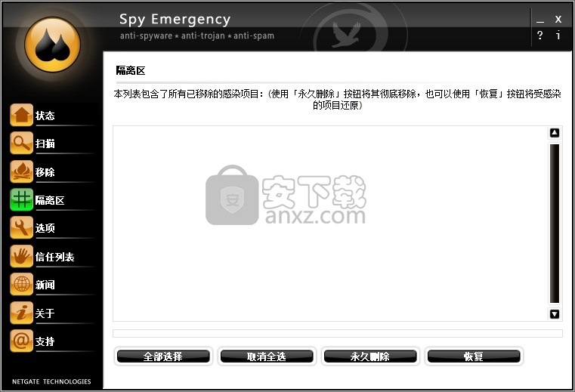Click the info 'i' icon at top right
Viewport: 575px width, 392px height.
pos(558,35)
